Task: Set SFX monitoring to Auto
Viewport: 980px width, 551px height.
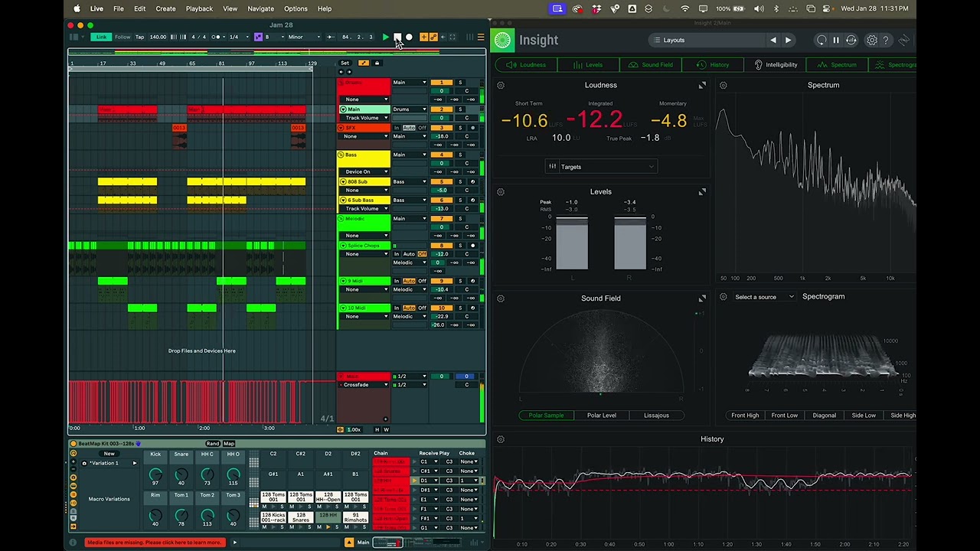Action: [409, 128]
